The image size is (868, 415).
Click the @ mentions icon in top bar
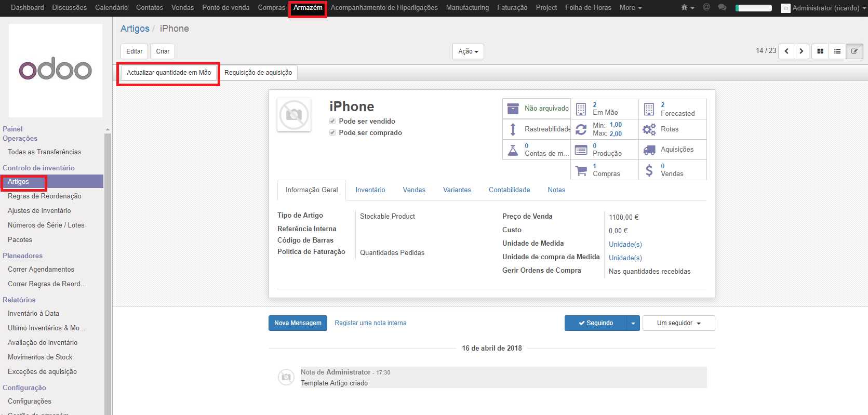706,7
